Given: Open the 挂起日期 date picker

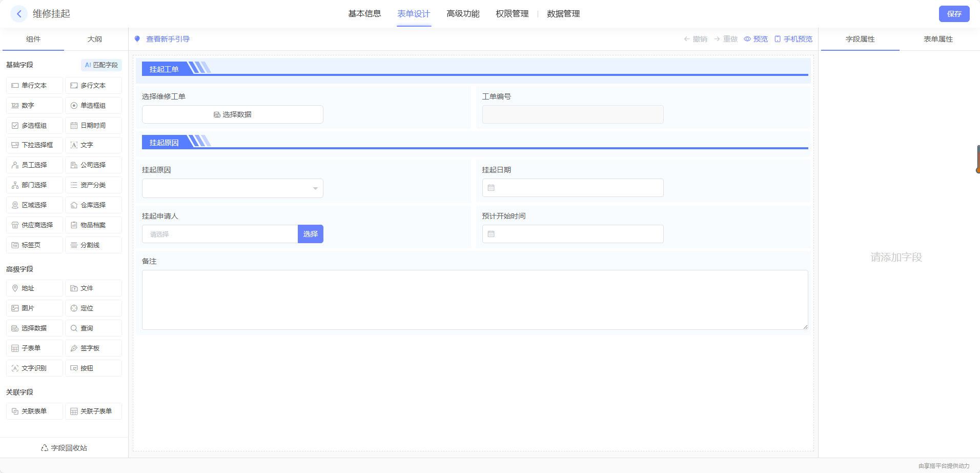Looking at the screenshot, I should click(573, 188).
